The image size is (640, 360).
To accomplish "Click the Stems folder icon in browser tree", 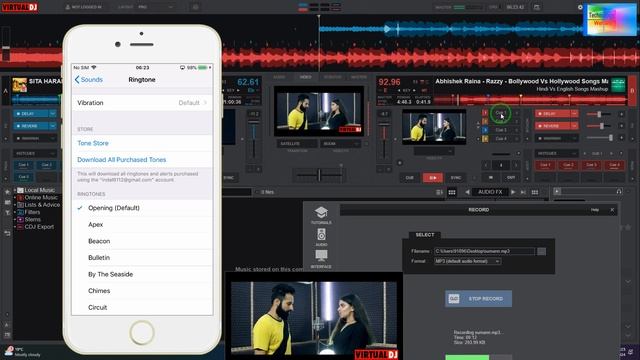I will pyautogui.click(x=20, y=220).
